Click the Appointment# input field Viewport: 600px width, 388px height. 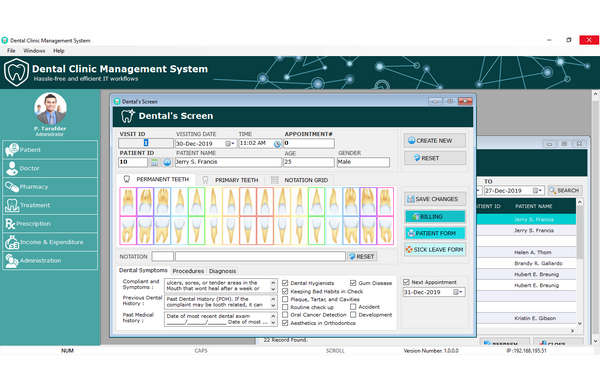click(x=309, y=143)
